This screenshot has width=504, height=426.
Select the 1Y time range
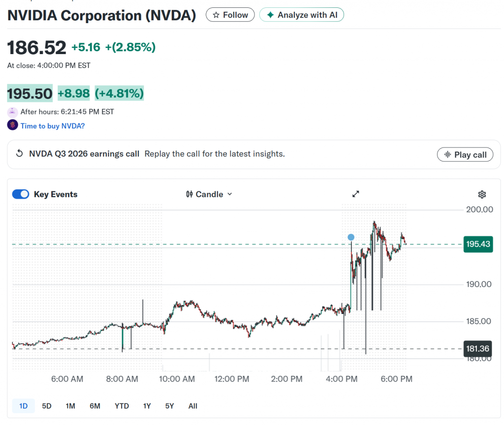point(147,406)
